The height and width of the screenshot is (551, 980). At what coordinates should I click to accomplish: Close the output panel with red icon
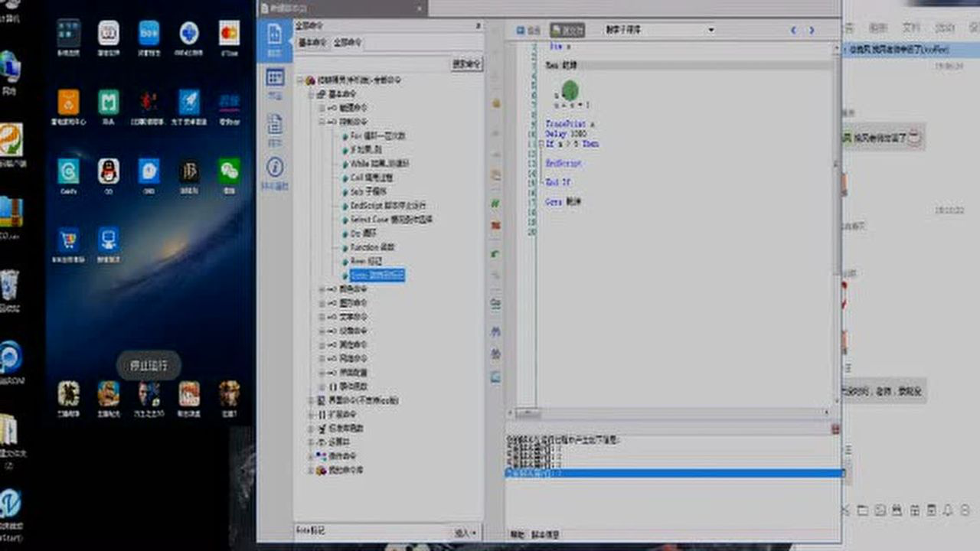pos(835,429)
